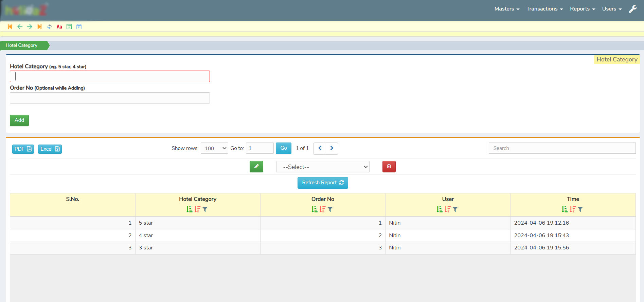This screenshot has width=644, height=302.
Task: Click the Search input field
Action: (x=562, y=148)
